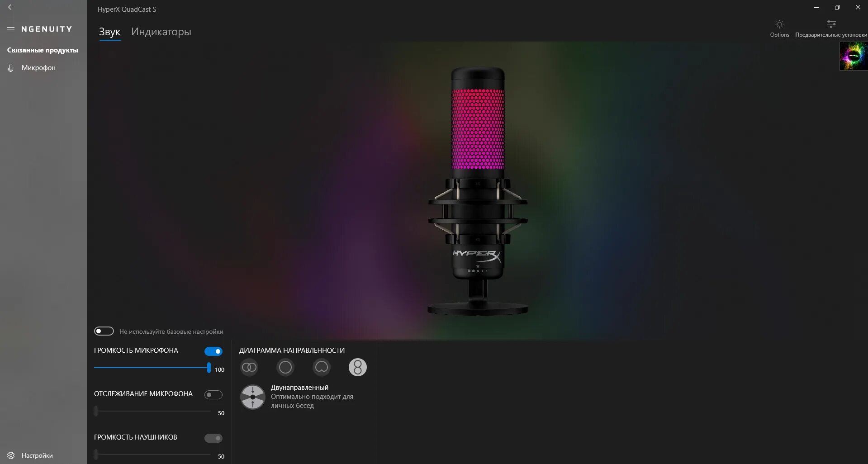Select the Микрофон device icon in sidebar
This screenshot has width=868, height=464.
click(x=11, y=68)
